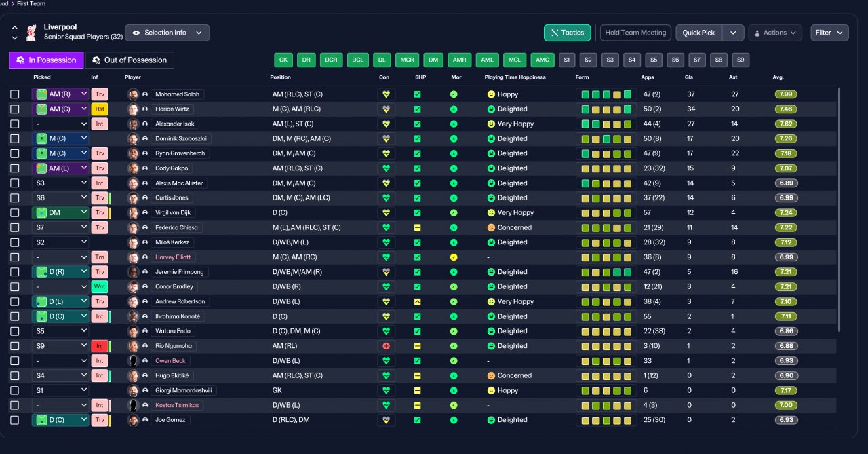The width and height of the screenshot is (868, 454).
Task: Open Cody Gakpo's player profile
Action: pos(172,168)
